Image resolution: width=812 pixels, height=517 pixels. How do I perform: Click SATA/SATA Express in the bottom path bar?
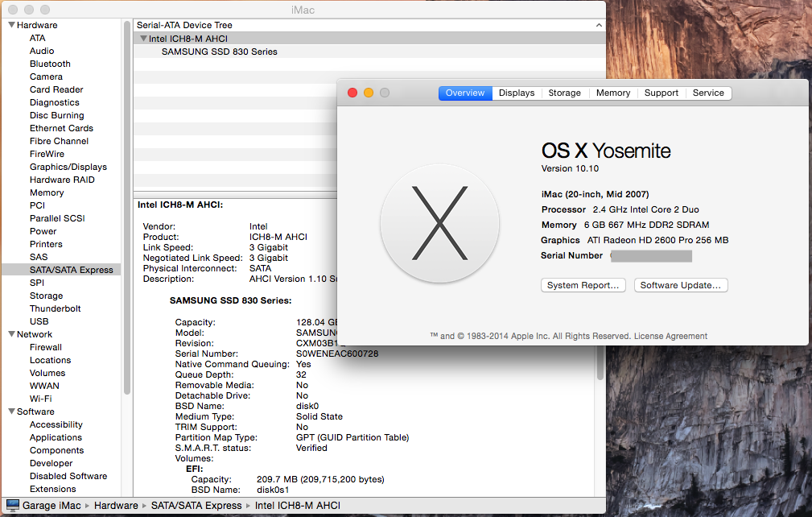coord(196,506)
